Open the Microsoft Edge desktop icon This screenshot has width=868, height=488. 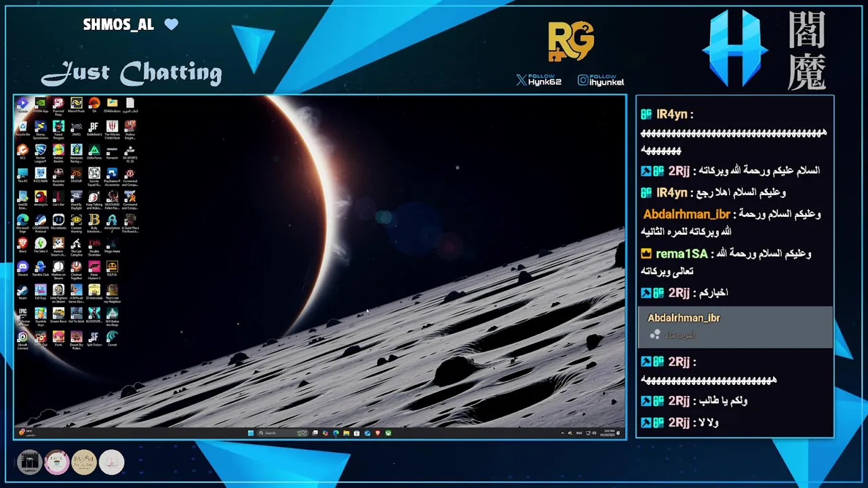[22, 222]
